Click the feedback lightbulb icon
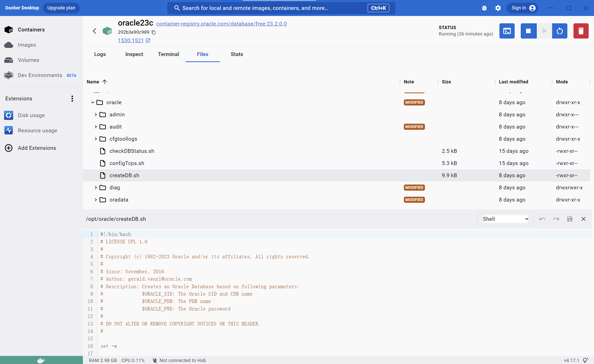The height and width of the screenshot is (364, 594). tap(586, 360)
